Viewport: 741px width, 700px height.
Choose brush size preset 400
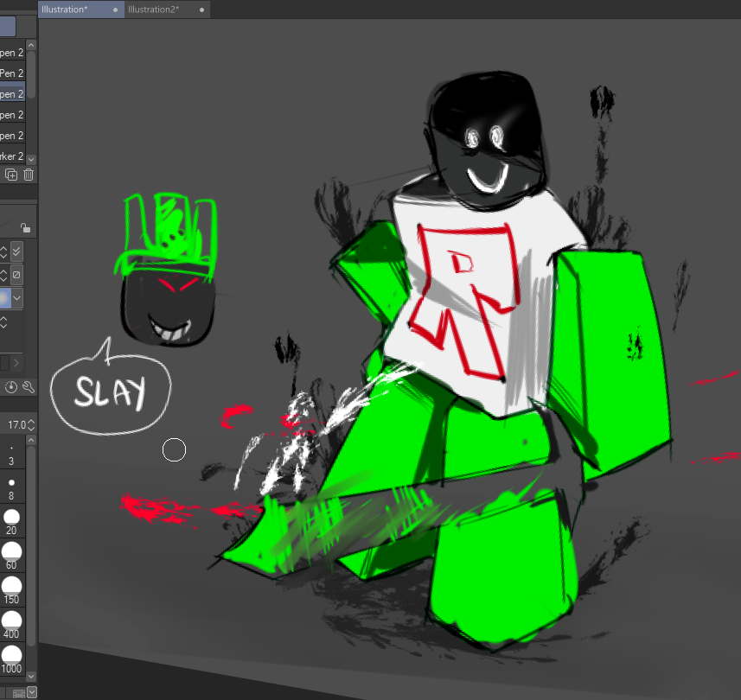(x=11, y=626)
